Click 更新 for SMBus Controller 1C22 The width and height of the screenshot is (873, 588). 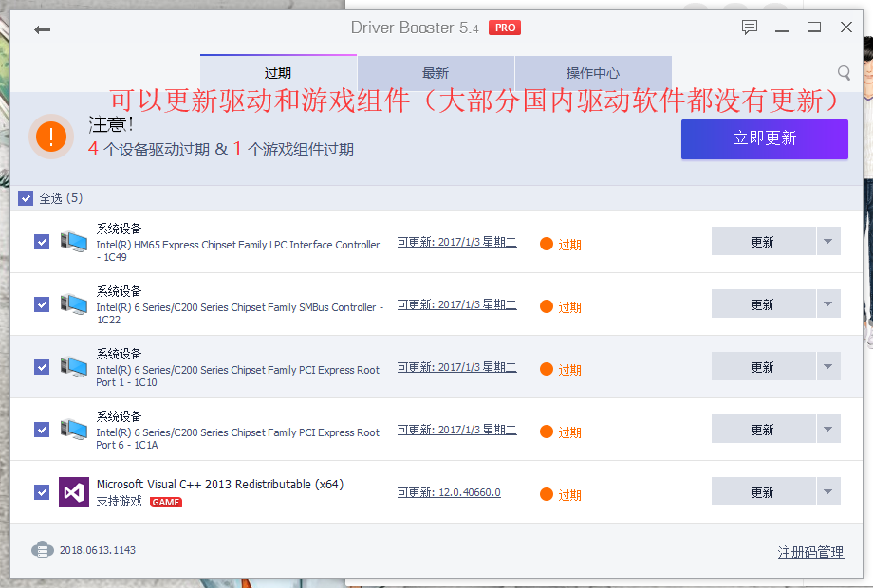[x=763, y=303]
